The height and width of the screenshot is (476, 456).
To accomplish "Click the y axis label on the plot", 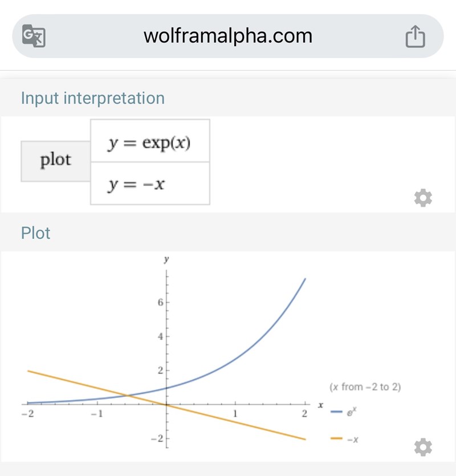I will tap(166, 260).
